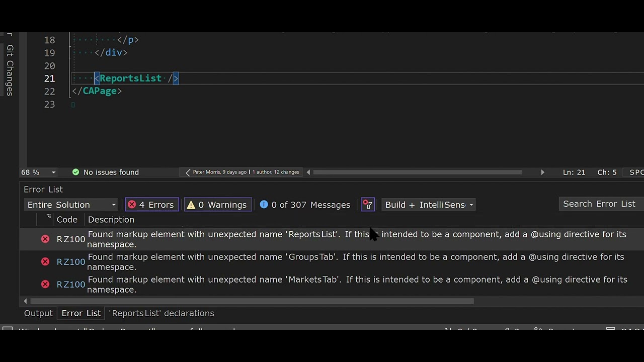Open the 68 % zoom level dropdown
644x362 pixels.
pos(38,172)
